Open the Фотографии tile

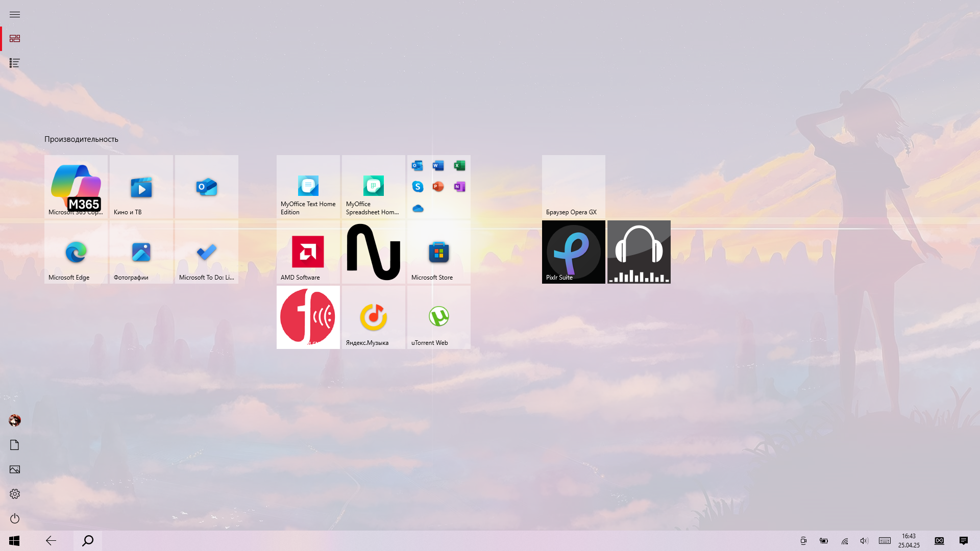point(141,252)
